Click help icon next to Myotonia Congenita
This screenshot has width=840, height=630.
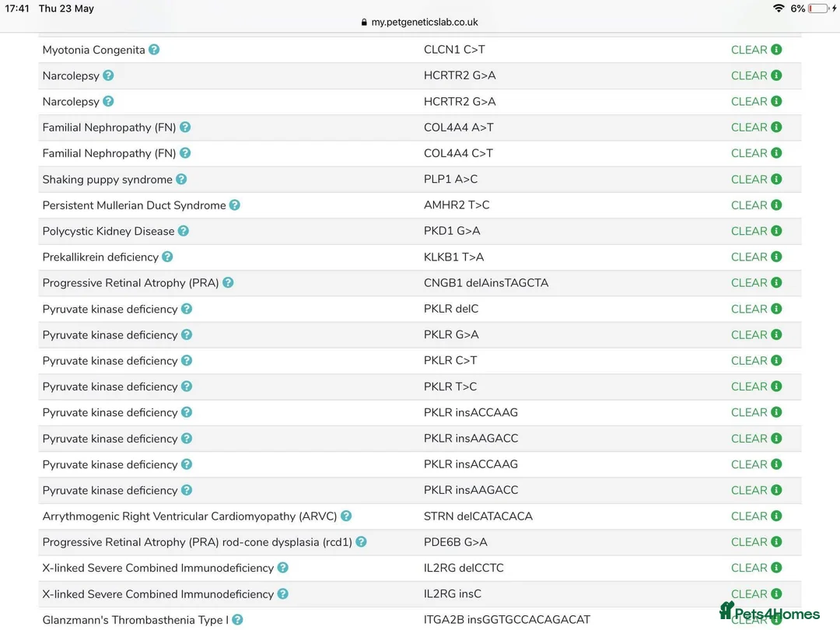[x=154, y=50]
